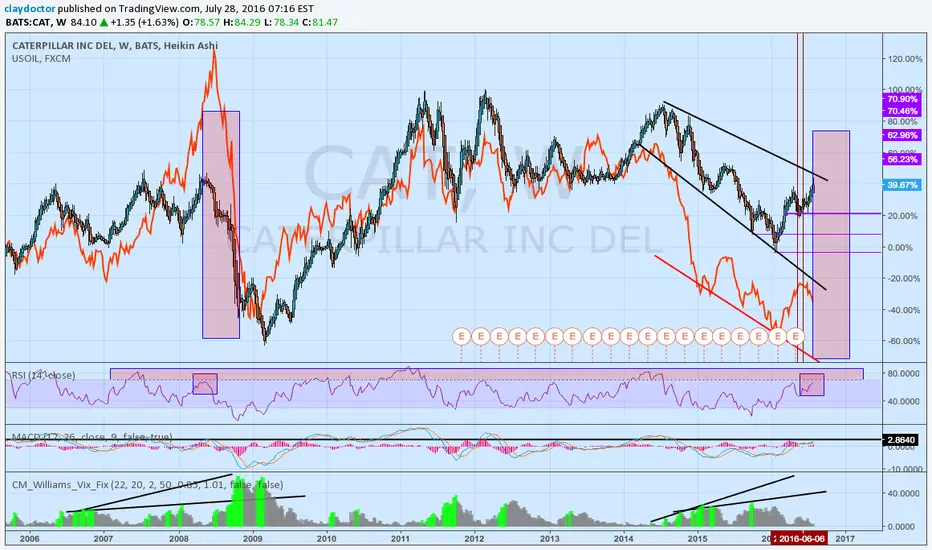
Task: Select the RSI (14, close) indicator label
Action: [43, 375]
